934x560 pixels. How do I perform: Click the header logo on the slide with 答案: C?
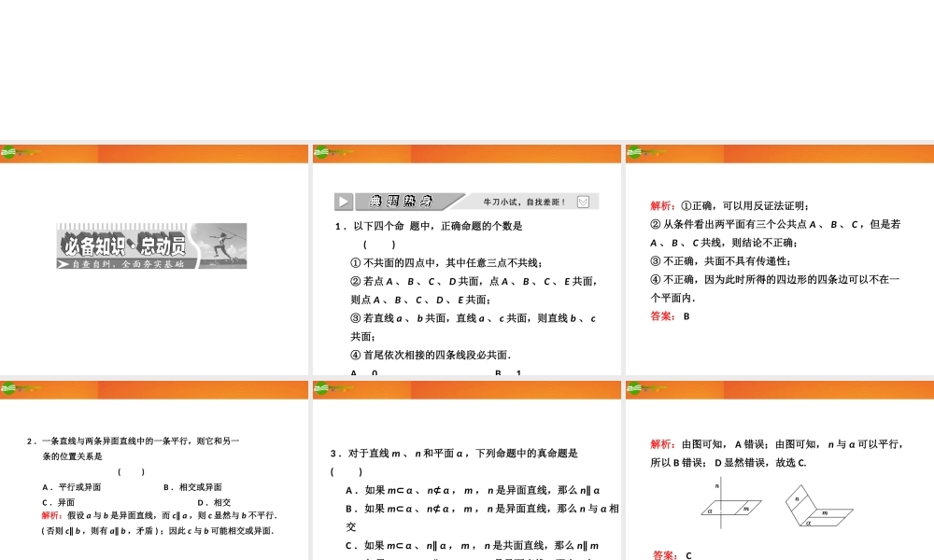tap(634, 388)
